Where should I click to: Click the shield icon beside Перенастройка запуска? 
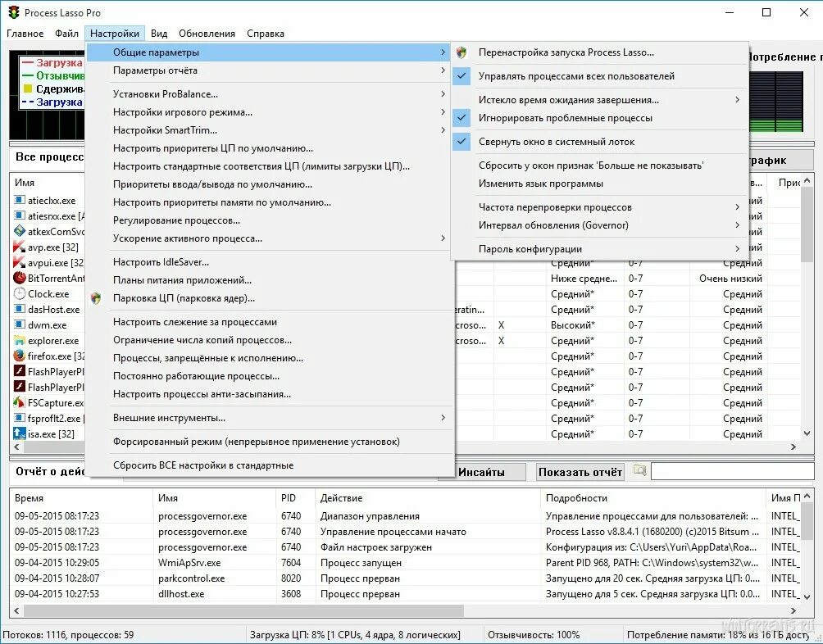462,52
